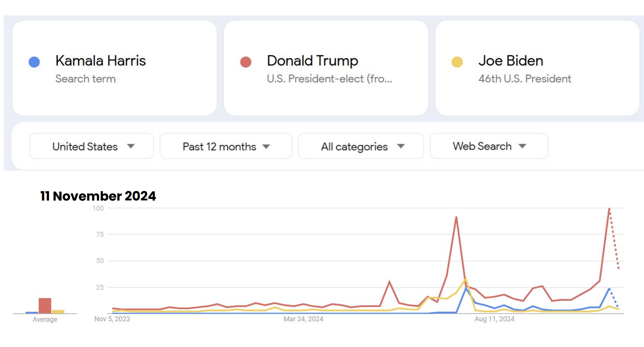Open the Past 12 months dropdown

pyautogui.click(x=226, y=146)
